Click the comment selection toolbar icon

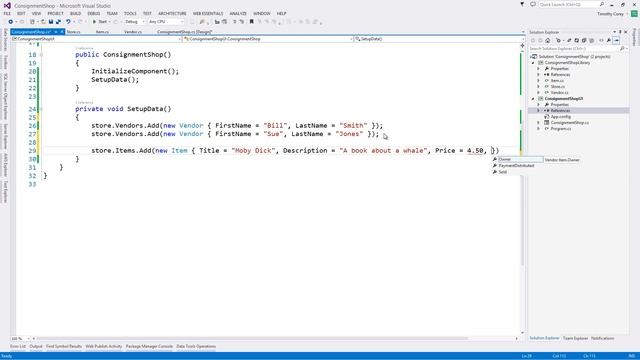pyautogui.click(x=234, y=22)
